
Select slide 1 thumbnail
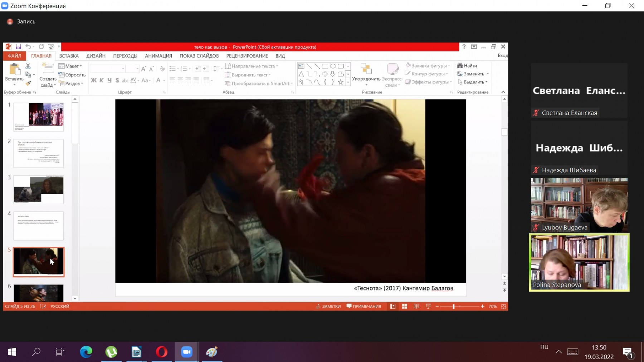pyautogui.click(x=39, y=117)
